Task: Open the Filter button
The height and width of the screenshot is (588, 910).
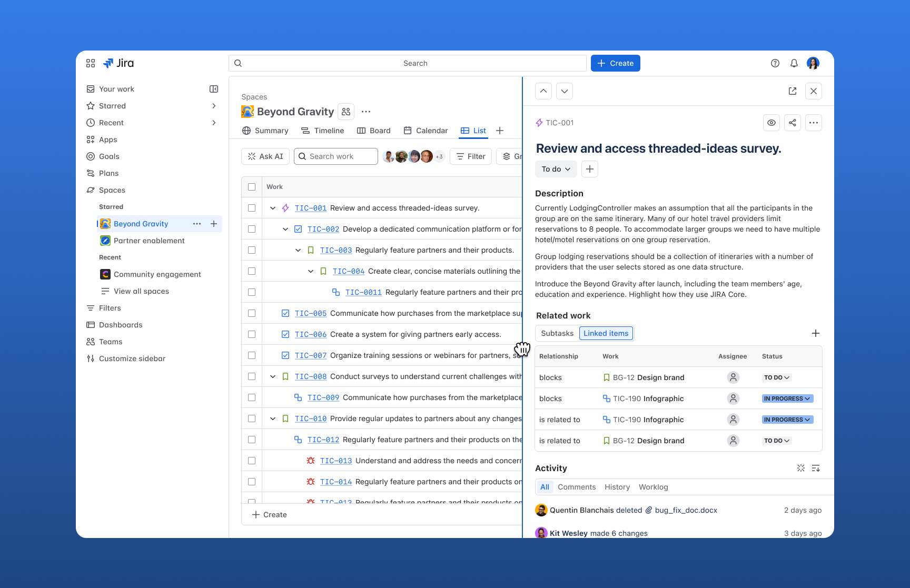Action: pos(471,156)
